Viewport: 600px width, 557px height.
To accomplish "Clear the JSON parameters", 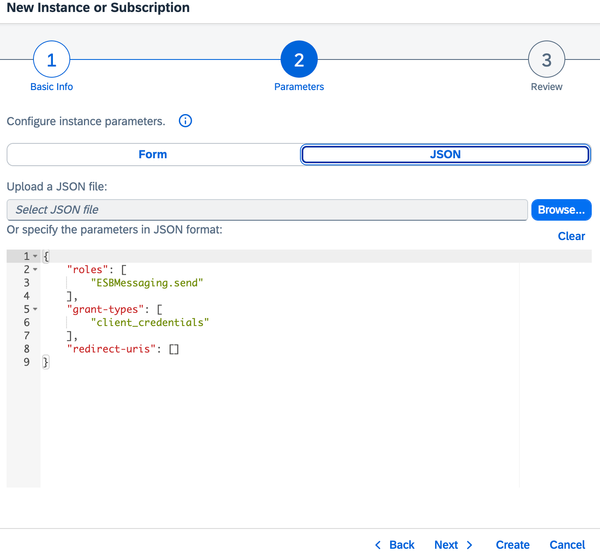I will tap(571, 236).
